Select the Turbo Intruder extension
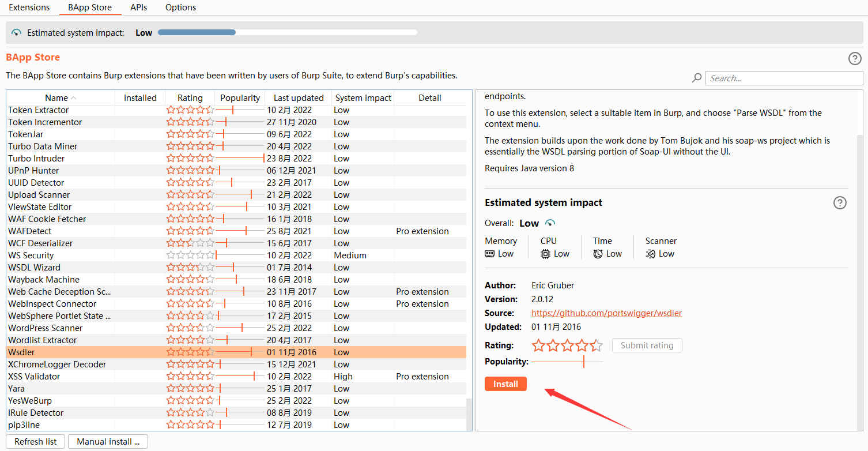Screen dimensions: 868x451 tap(236, 158)
